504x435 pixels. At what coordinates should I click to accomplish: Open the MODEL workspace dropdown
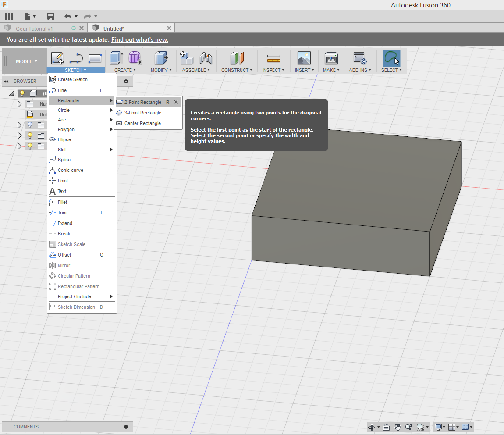tap(26, 61)
